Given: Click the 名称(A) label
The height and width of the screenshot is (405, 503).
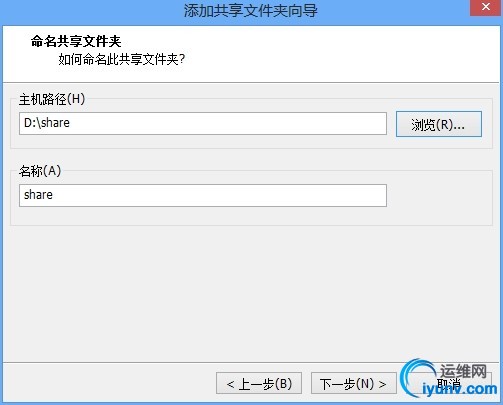Looking at the screenshot, I should [x=40, y=171].
